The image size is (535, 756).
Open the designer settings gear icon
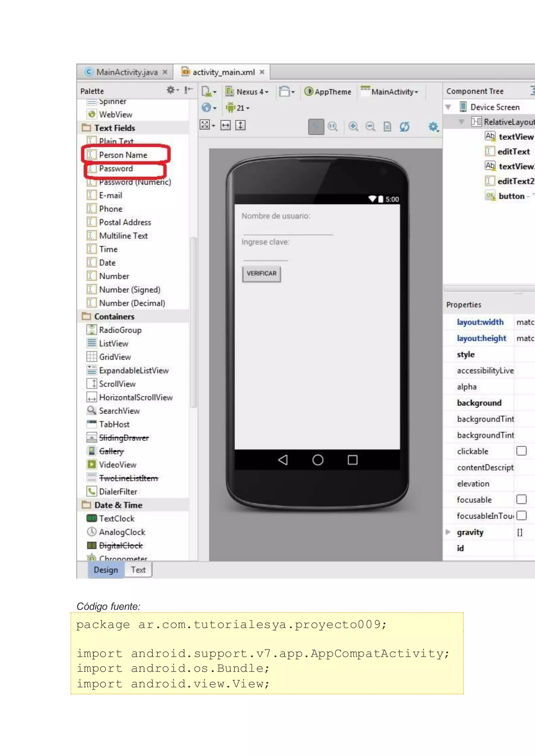coord(433,127)
